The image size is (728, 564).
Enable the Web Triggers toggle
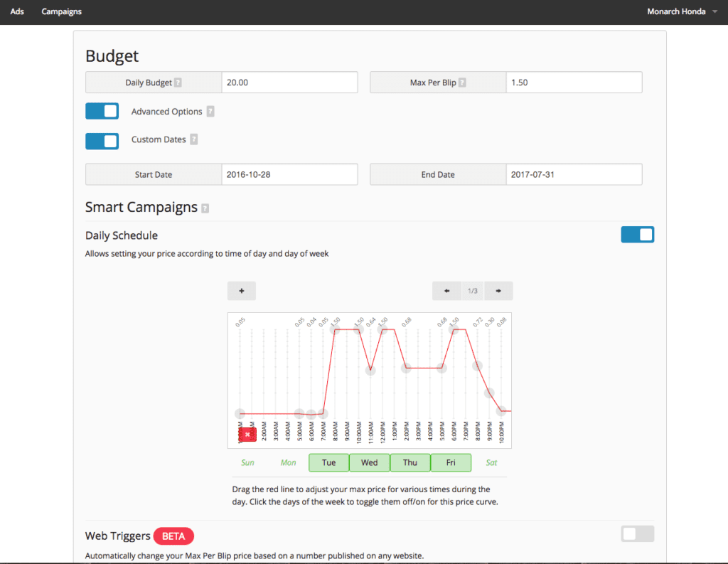[x=637, y=534]
